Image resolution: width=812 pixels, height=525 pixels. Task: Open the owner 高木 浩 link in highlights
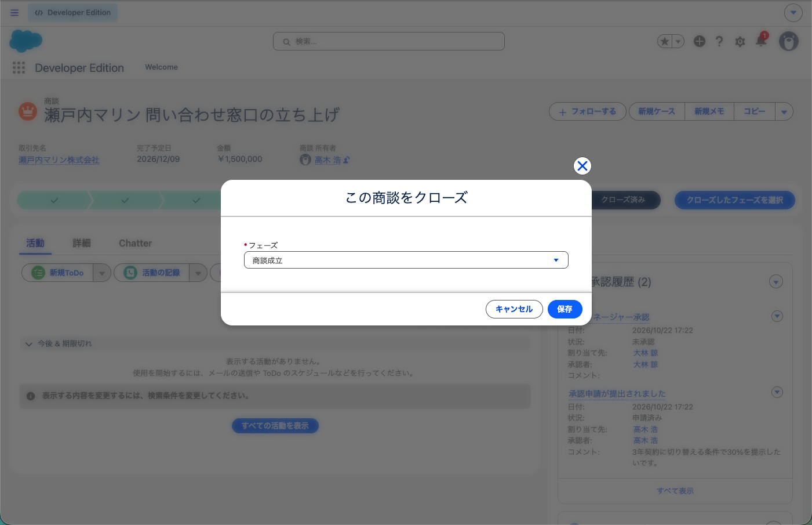click(x=327, y=160)
